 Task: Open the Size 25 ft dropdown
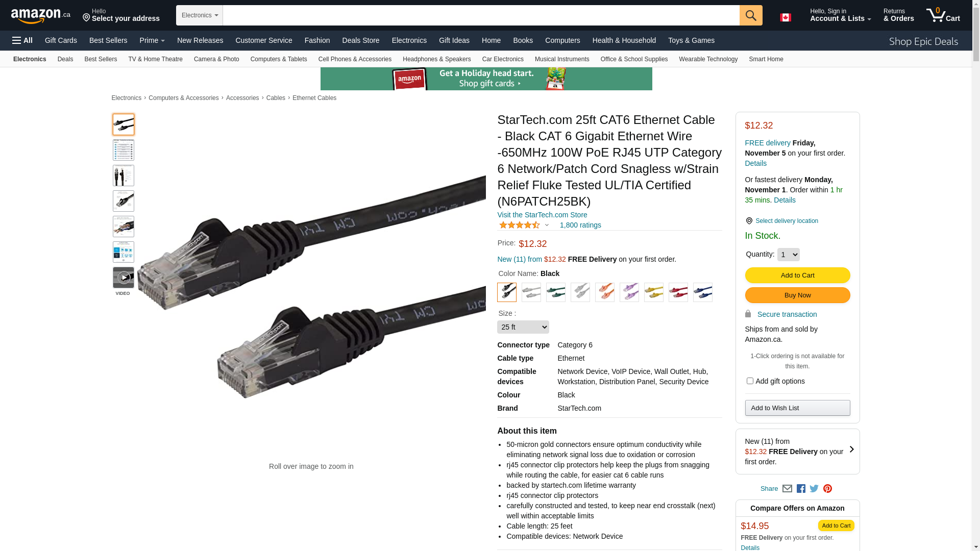[523, 327]
